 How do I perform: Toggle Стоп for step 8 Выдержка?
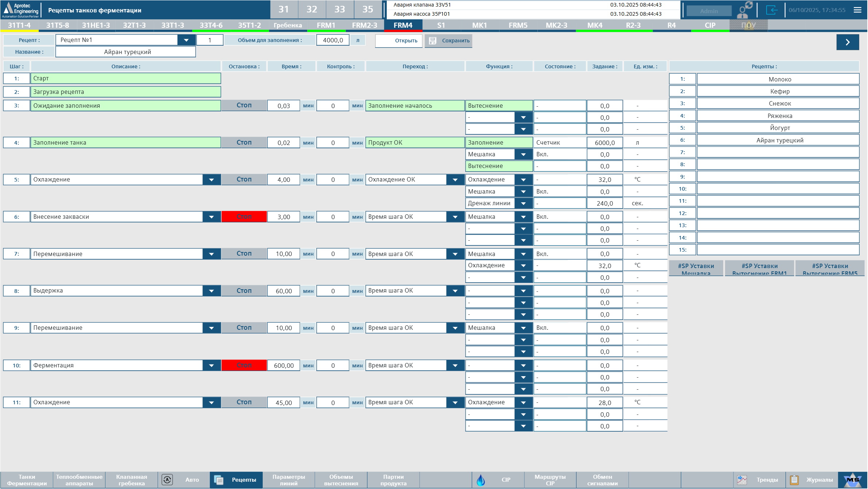point(244,291)
